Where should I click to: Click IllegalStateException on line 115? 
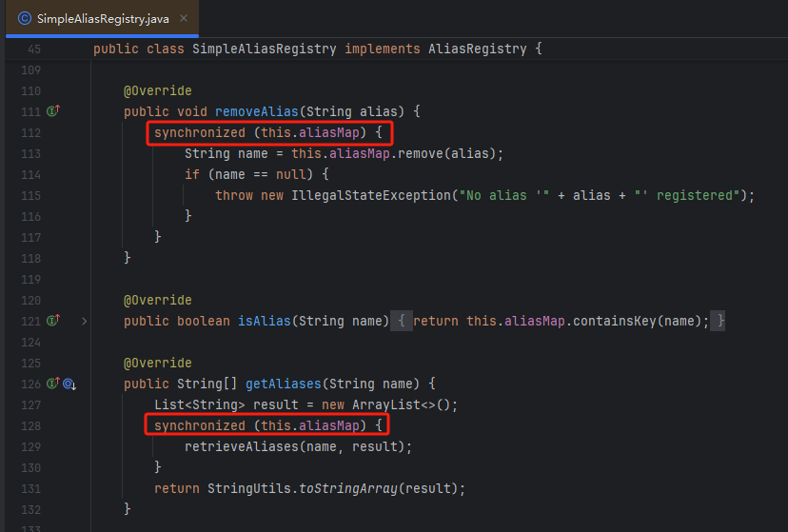[x=371, y=195]
